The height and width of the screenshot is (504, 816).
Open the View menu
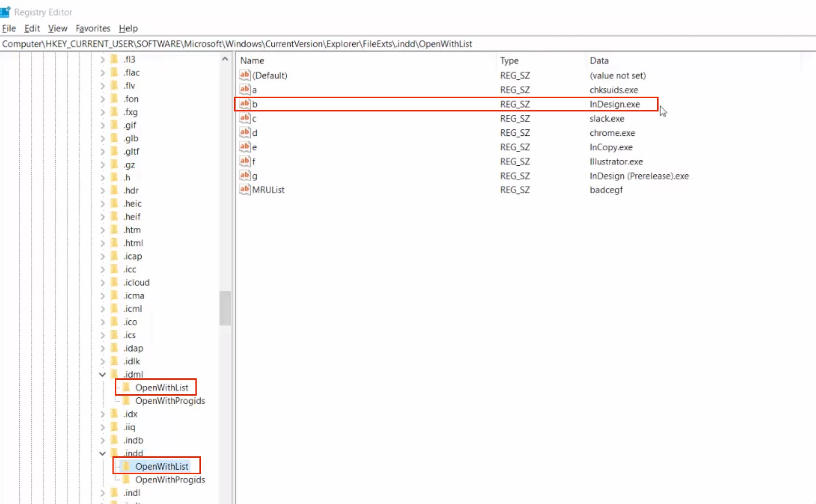point(57,28)
